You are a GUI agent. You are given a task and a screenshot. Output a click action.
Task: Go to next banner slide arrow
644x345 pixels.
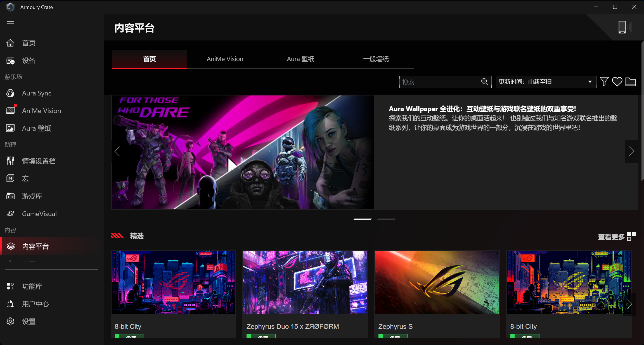[631, 152]
